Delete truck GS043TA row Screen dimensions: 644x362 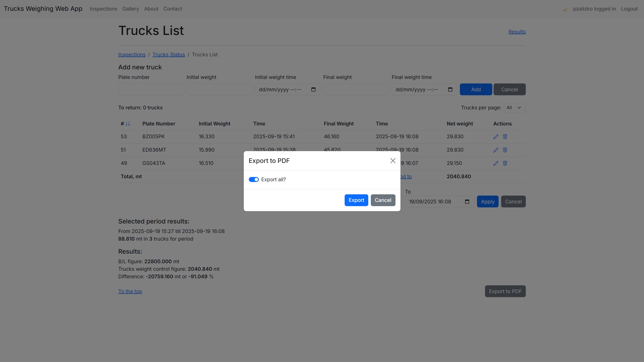pyautogui.click(x=505, y=163)
